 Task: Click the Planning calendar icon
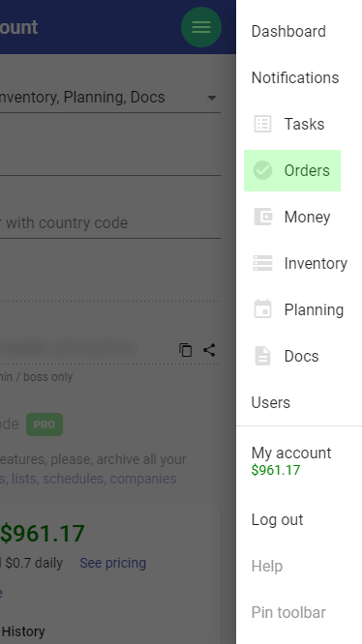pos(262,308)
